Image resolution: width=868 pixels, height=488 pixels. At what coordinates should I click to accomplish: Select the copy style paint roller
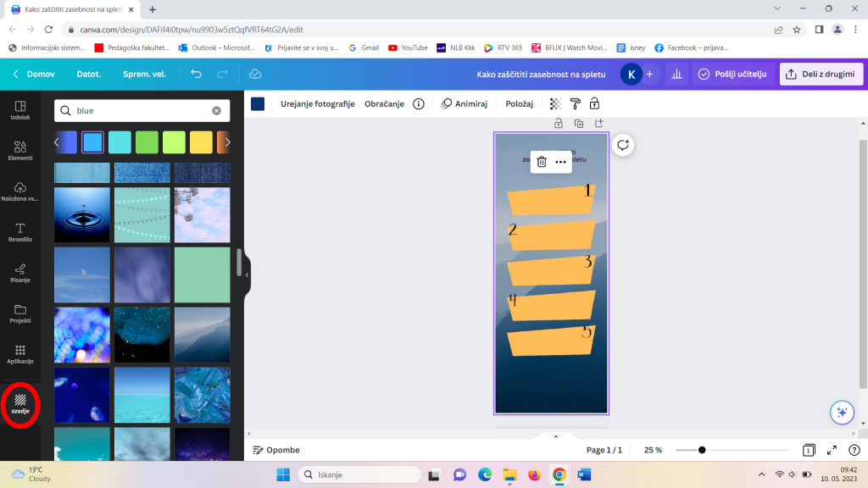576,103
